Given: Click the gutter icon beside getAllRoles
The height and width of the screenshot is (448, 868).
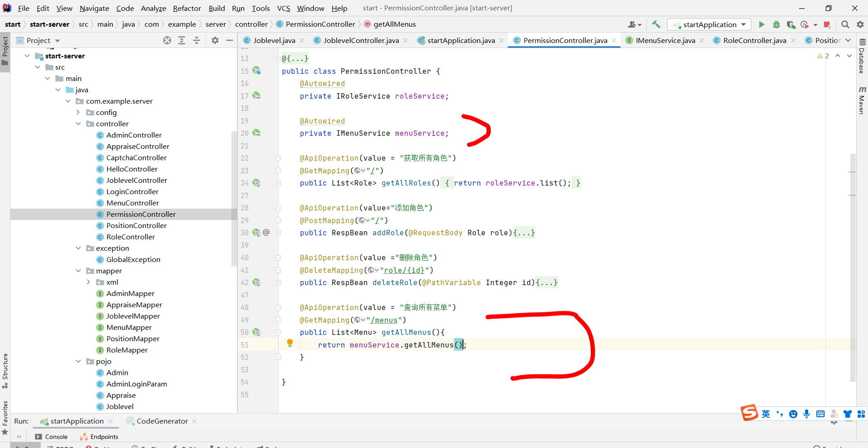Looking at the screenshot, I should (x=256, y=183).
